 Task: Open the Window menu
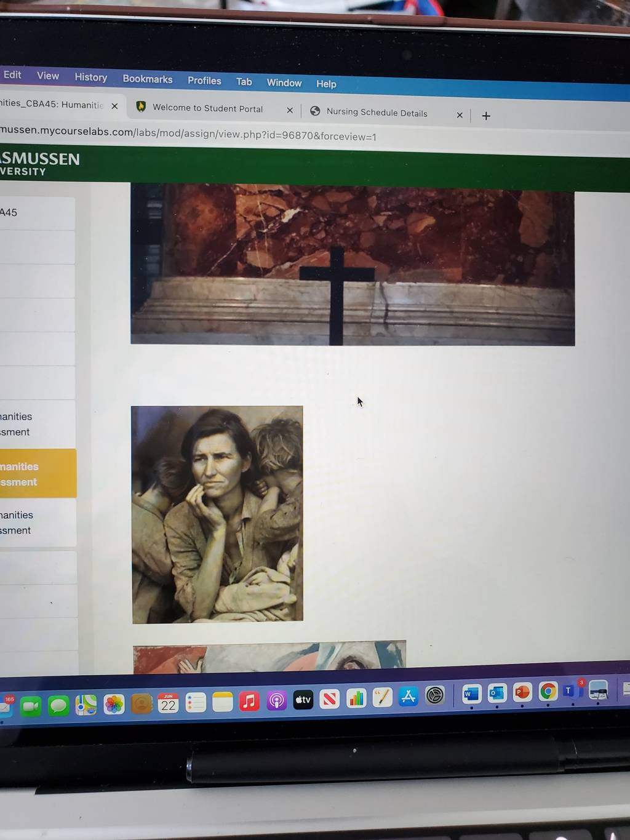click(x=284, y=82)
